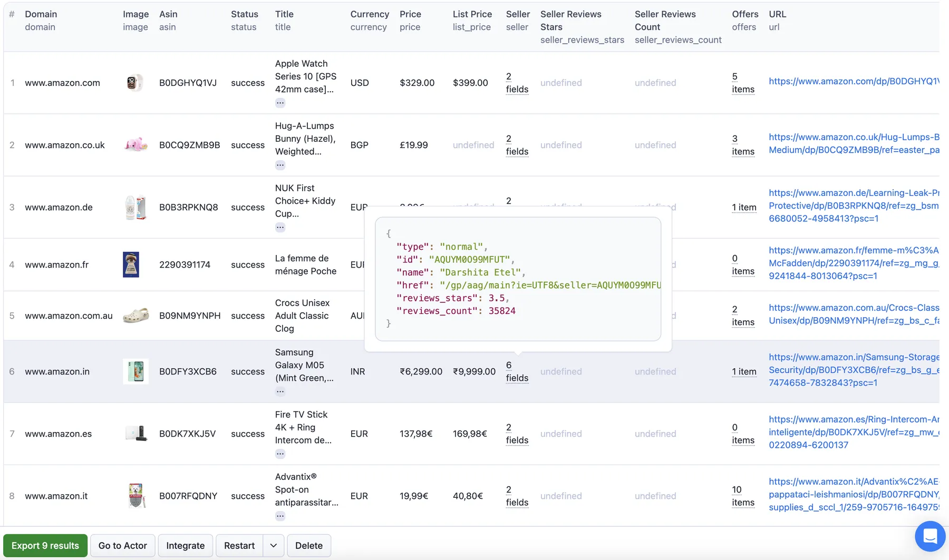Viewport: 949px width, 560px height.
Task: View La femme de ménage book thumbnail
Action: [131, 264]
